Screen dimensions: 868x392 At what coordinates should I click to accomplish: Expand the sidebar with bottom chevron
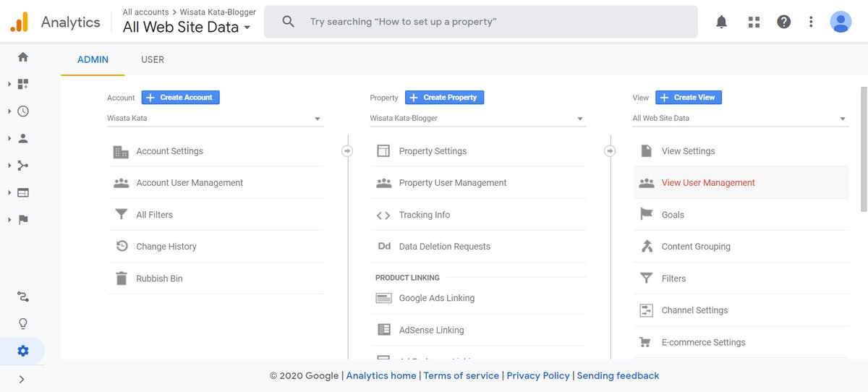click(22, 379)
